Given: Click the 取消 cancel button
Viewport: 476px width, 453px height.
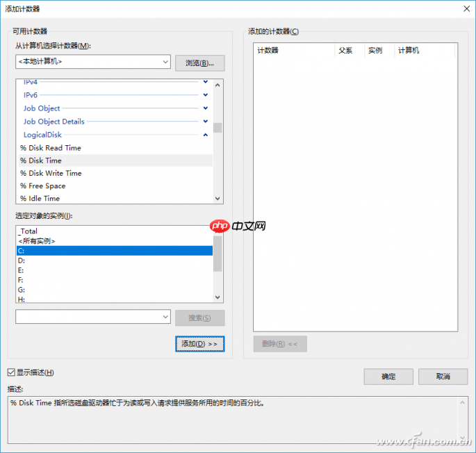Looking at the screenshot, I should (443, 377).
